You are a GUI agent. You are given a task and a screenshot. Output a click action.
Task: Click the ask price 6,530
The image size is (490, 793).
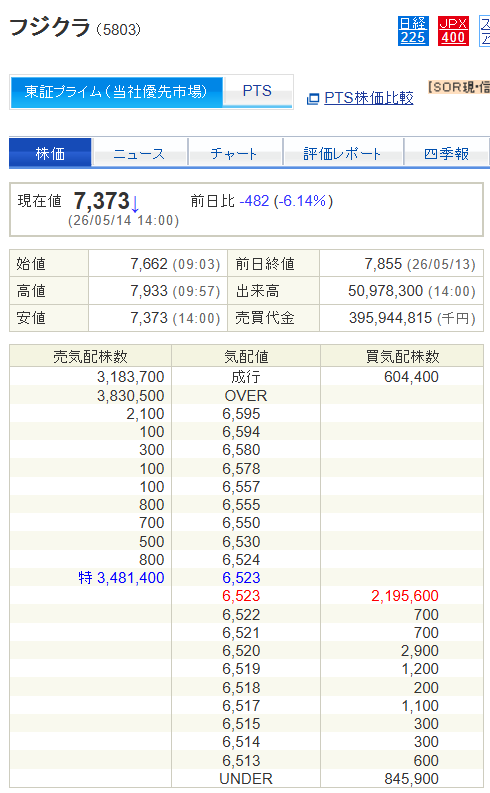241,542
